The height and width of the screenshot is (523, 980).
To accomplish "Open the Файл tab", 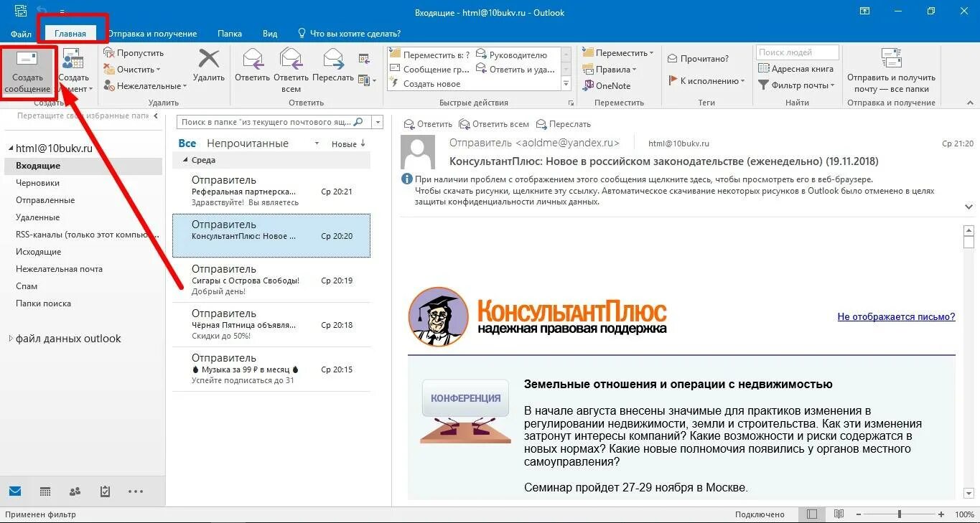I will [x=21, y=34].
